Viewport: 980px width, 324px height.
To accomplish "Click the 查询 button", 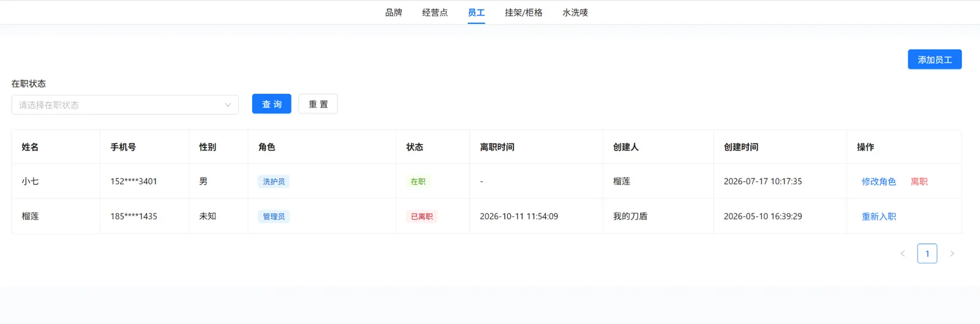I will click(x=271, y=104).
